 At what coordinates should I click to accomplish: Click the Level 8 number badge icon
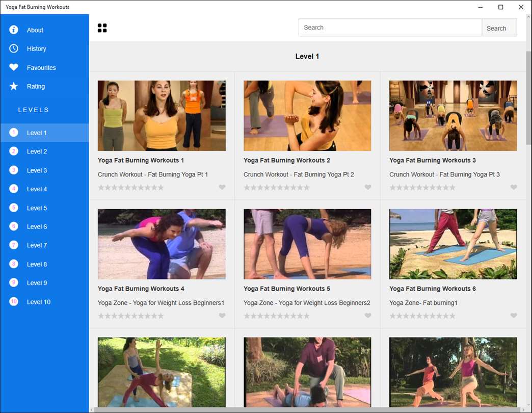14,264
